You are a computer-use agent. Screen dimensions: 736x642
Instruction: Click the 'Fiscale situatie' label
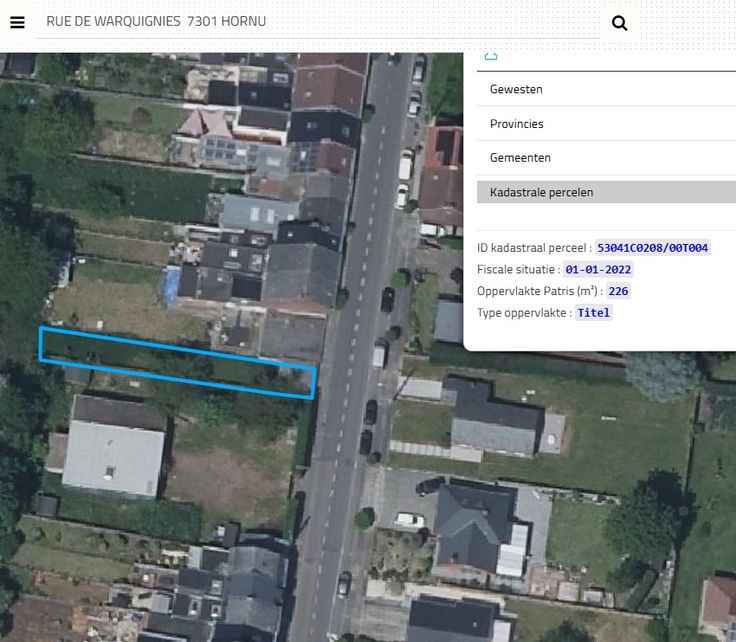[518, 270]
